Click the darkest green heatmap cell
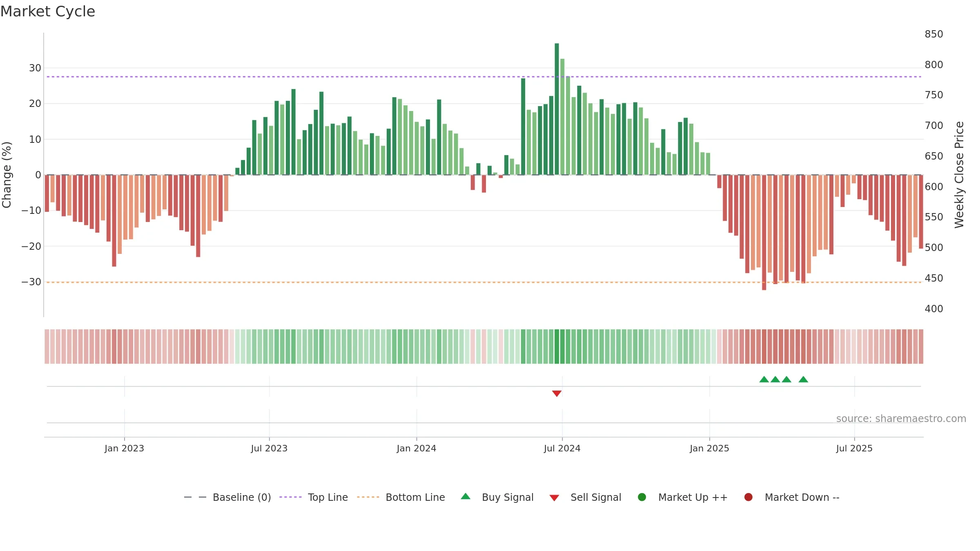The image size is (980, 551). tap(557, 347)
